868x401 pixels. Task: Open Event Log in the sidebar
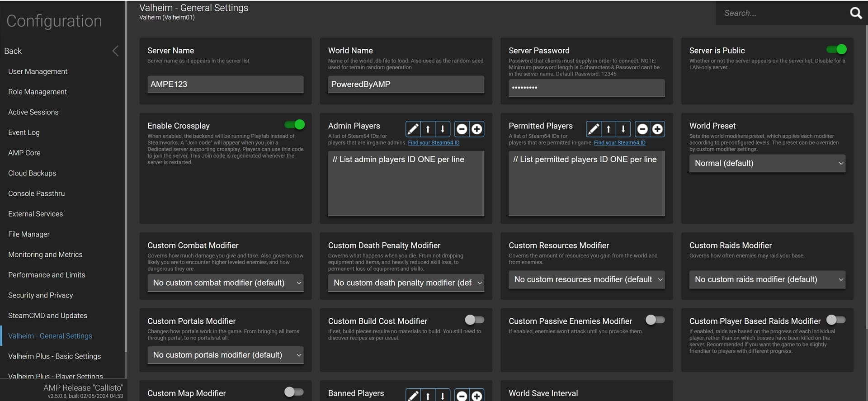coord(24,132)
